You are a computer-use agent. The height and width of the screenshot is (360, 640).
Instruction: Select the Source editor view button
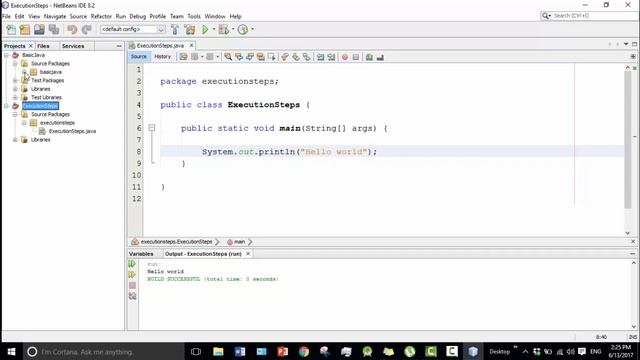139,57
